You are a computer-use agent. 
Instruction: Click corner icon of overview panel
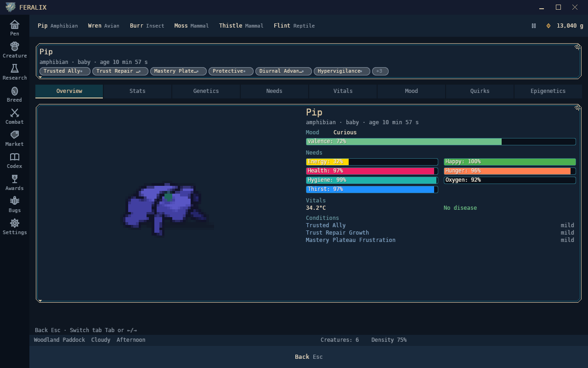click(x=578, y=108)
